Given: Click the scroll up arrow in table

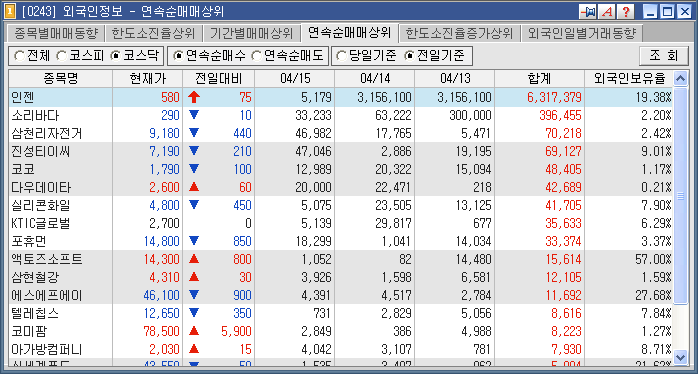Looking at the screenshot, I should click(x=681, y=79).
